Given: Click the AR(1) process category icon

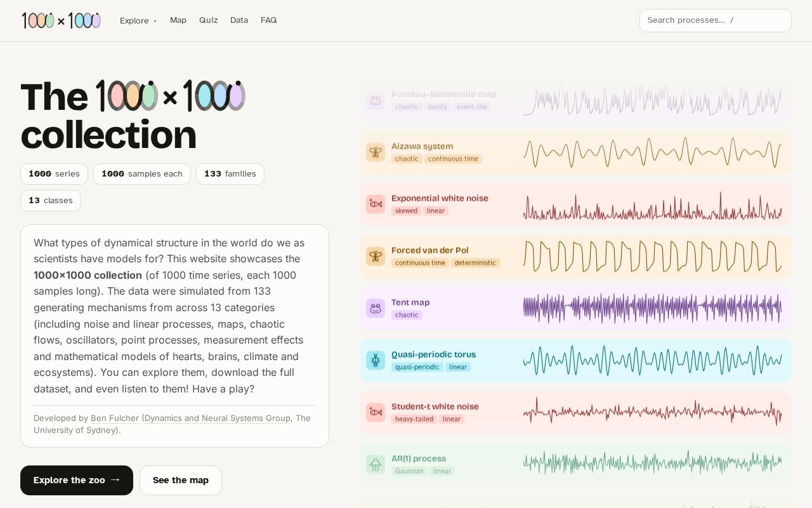Looking at the screenshot, I should click(x=376, y=465).
